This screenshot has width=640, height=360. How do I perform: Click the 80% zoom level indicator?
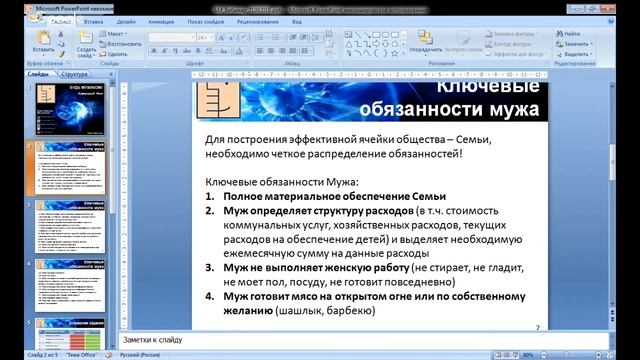click(x=528, y=355)
